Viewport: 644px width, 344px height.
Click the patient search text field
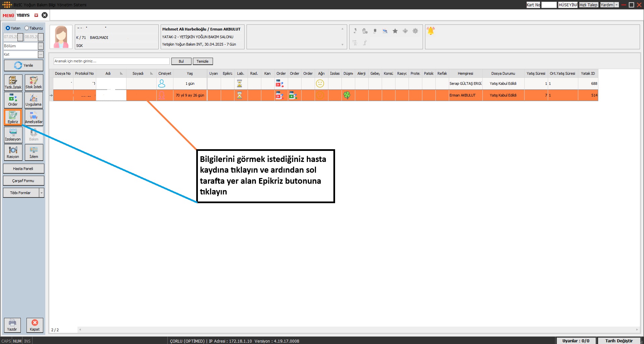pyautogui.click(x=111, y=61)
